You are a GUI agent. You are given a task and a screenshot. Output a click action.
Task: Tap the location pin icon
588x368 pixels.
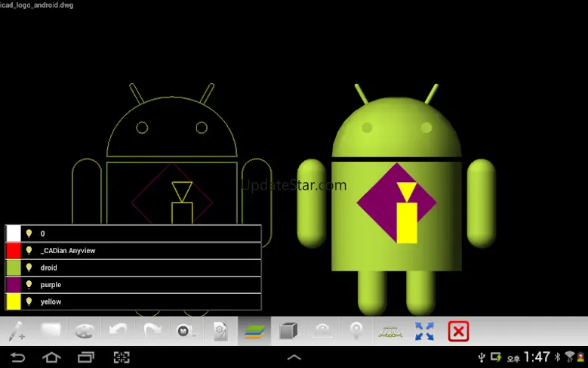coord(356,331)
